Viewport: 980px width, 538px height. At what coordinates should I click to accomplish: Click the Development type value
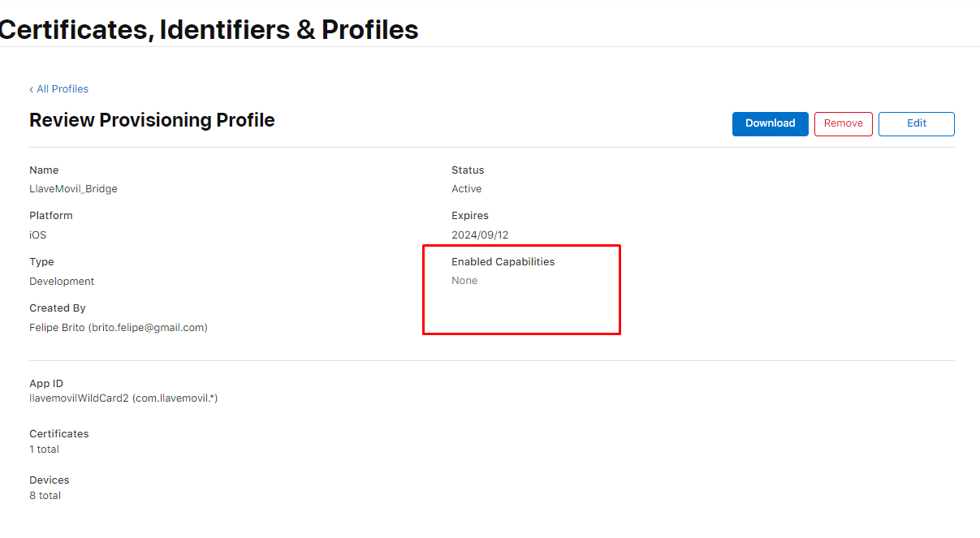[x=62, y=282]
